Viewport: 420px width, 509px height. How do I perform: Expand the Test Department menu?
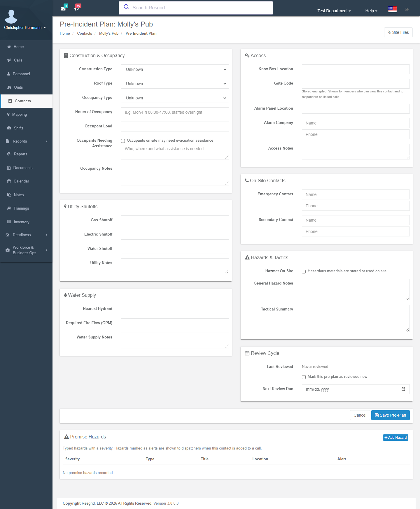[x=334, y=11]
